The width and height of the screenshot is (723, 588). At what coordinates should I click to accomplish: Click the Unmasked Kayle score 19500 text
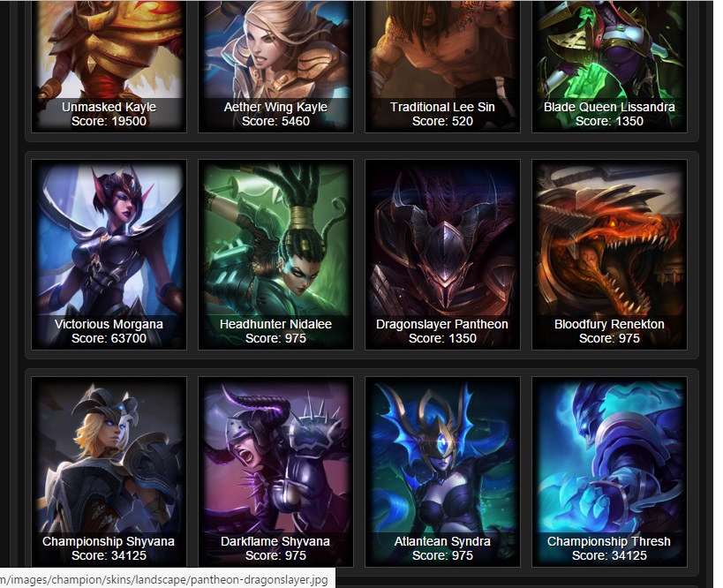[109, 121]
